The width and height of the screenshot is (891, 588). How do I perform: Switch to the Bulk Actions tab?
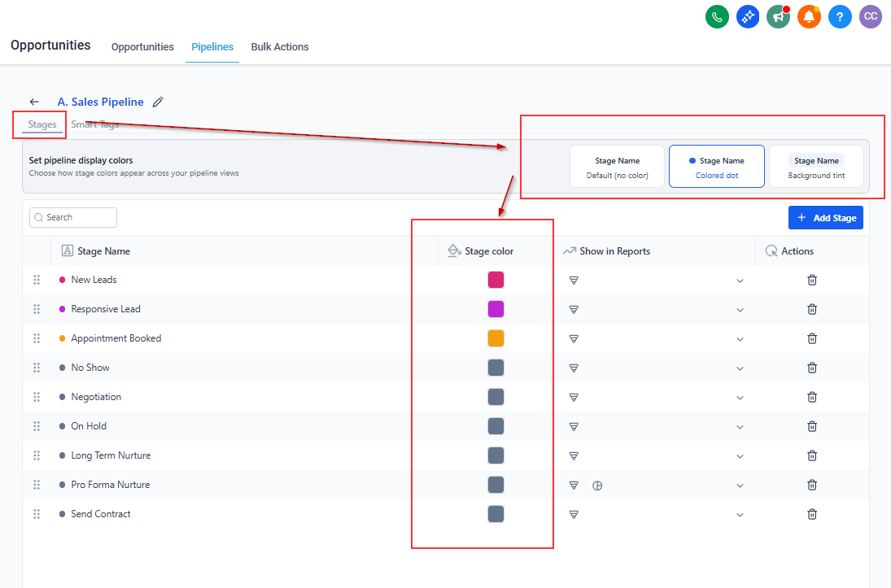click(279, 47)
